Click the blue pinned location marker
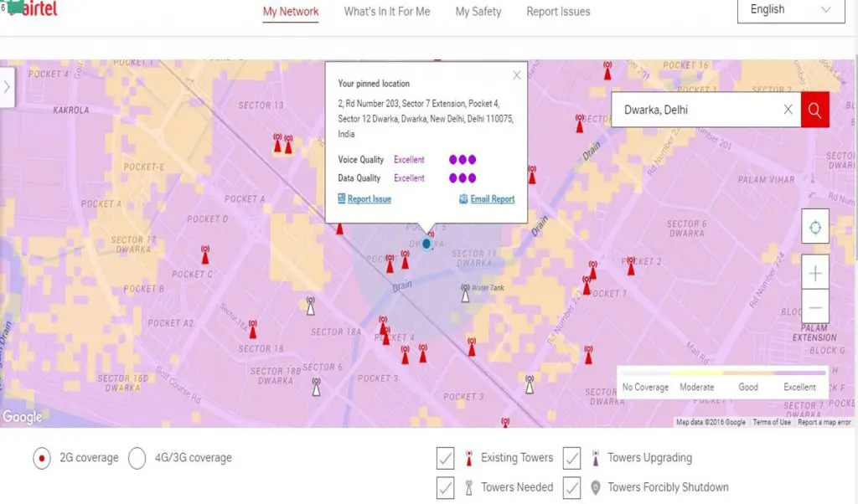Screen dimensions: 858x504 (x=426, y=244)
